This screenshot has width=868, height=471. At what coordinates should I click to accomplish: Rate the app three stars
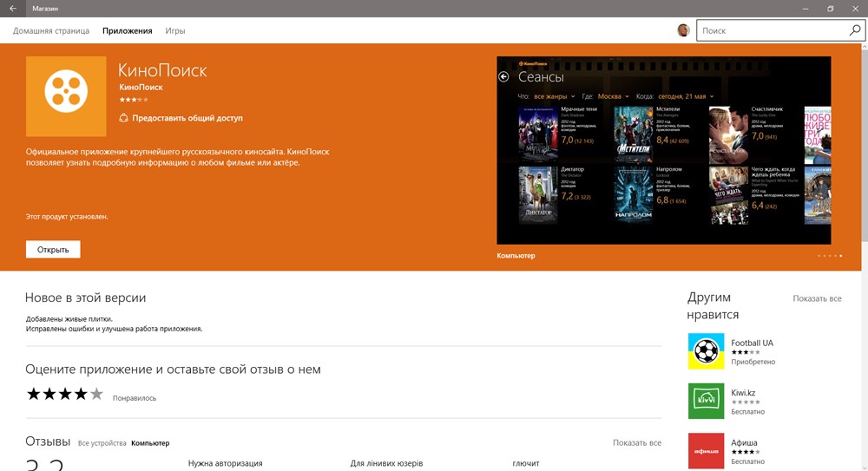coord(65,394)
